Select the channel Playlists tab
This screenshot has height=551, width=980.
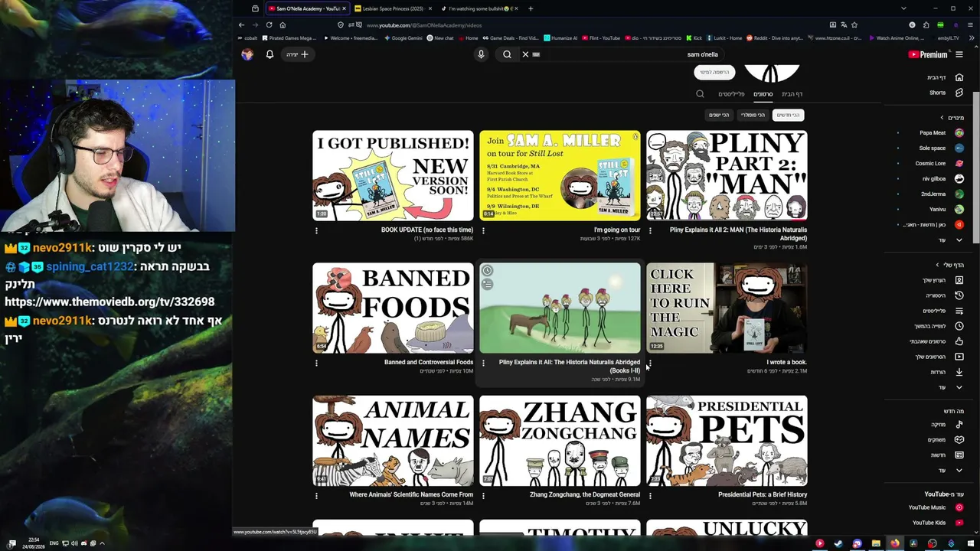click(x=731, y=94)
